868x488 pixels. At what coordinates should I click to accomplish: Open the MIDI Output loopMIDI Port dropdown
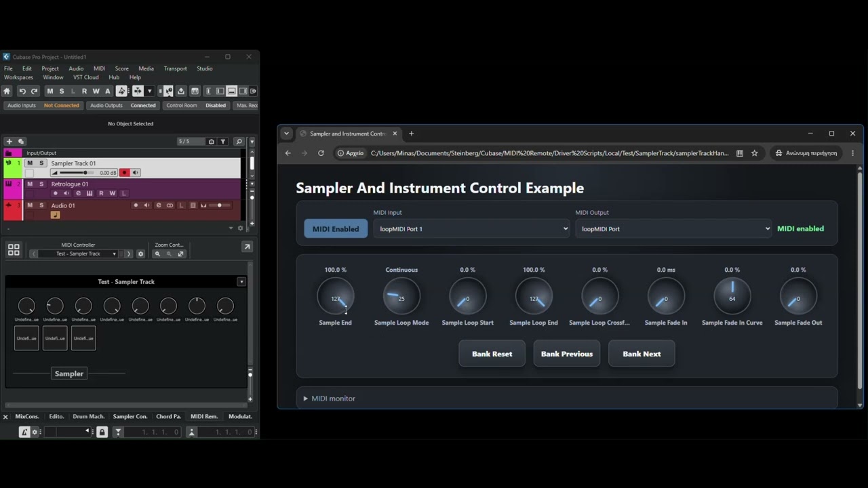click(673, 228)
